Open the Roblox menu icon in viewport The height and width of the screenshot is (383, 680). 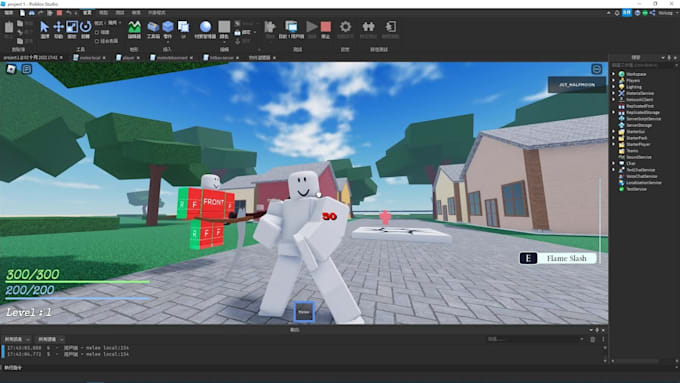(x=11, y=69)
